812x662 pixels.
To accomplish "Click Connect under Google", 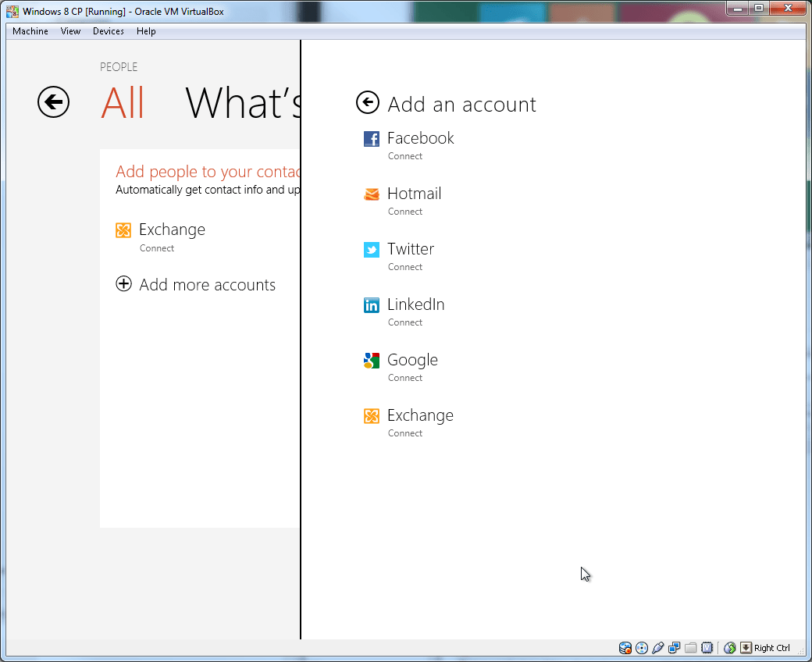I will point(405,377).
